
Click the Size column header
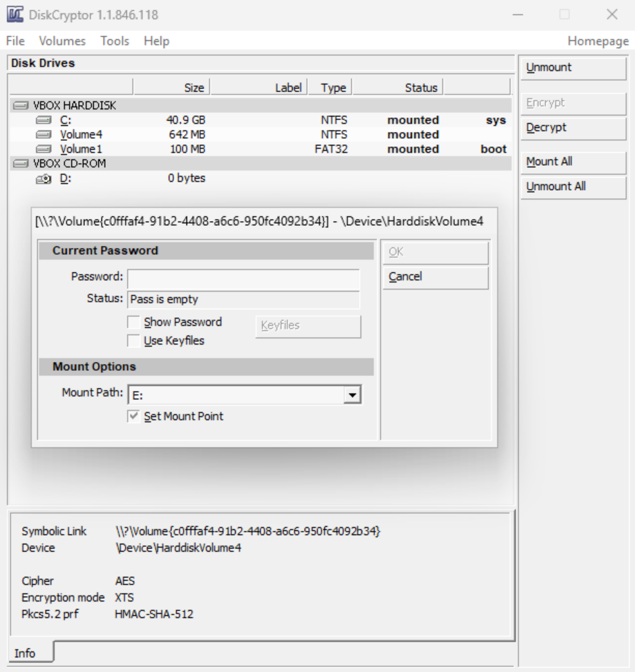click(x=171, y=88)
